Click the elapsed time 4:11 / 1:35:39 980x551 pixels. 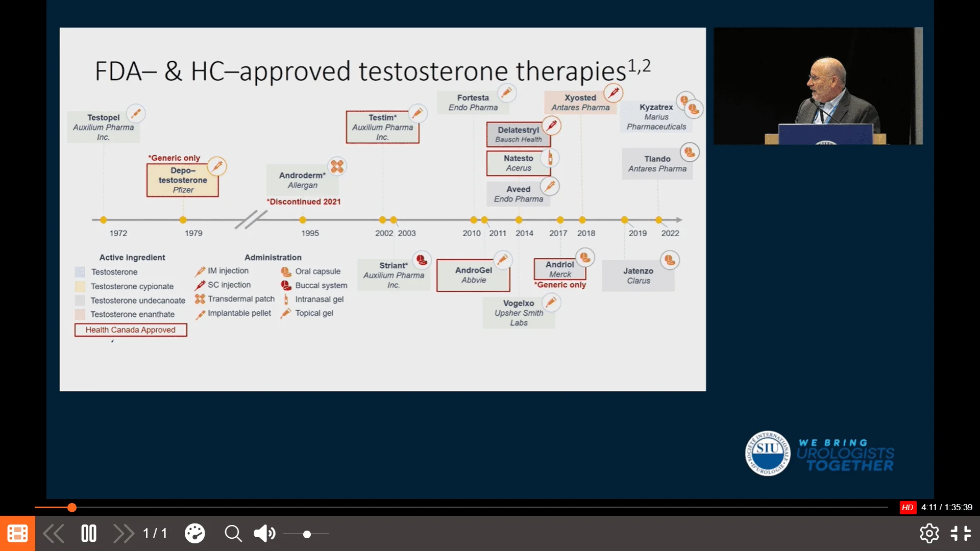(947, 507)
